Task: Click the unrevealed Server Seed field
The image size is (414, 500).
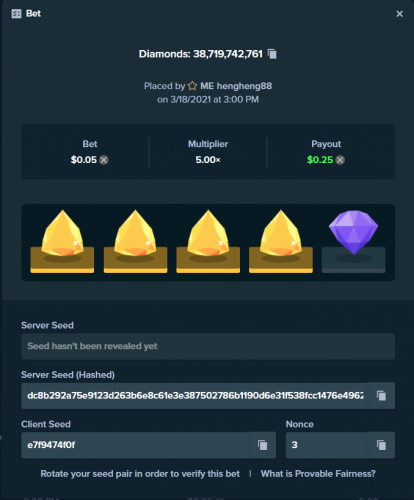Action: point(208,346)
